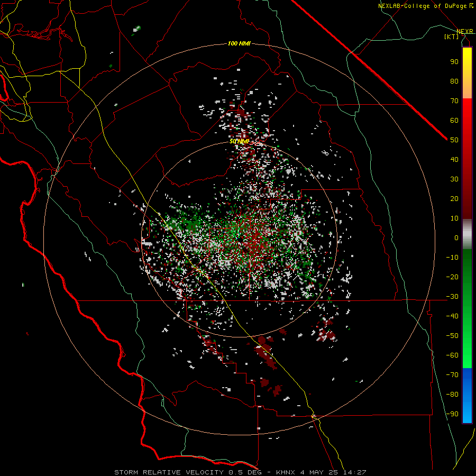Viewport: 476px width, 476px height.
Task: Select the 10 value on the velocity scale
Action: [x=454, y=218]
